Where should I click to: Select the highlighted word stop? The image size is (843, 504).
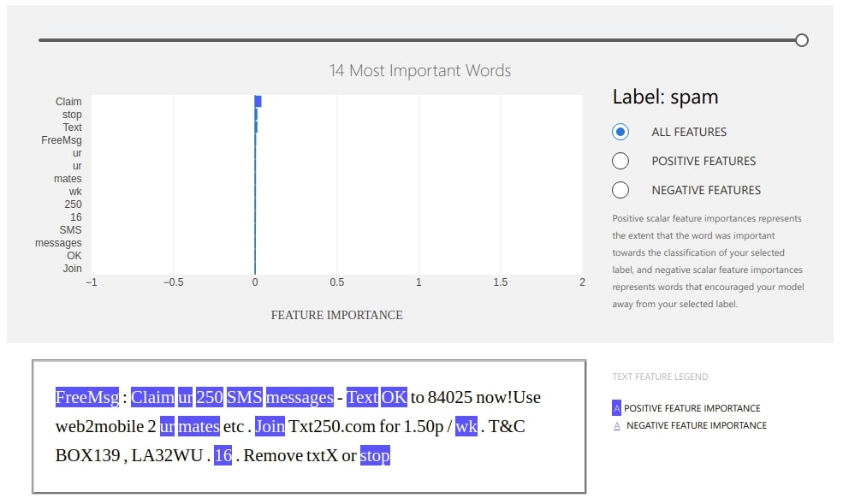coord(374,456)
